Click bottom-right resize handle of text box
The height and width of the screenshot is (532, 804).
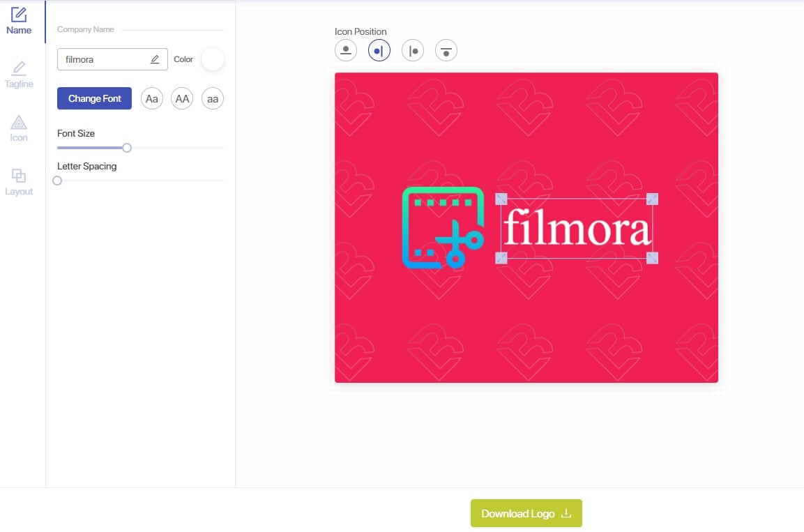pyautogui.click(x=652, y=258)
